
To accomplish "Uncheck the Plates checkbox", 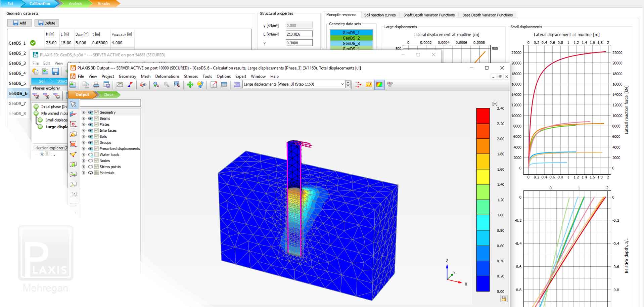I will coord(96,124).
